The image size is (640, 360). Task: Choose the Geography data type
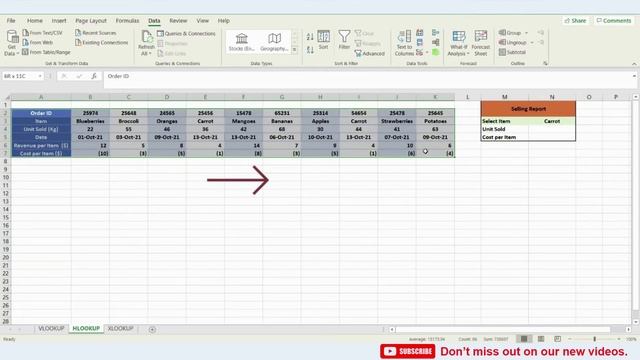point(274,42)
